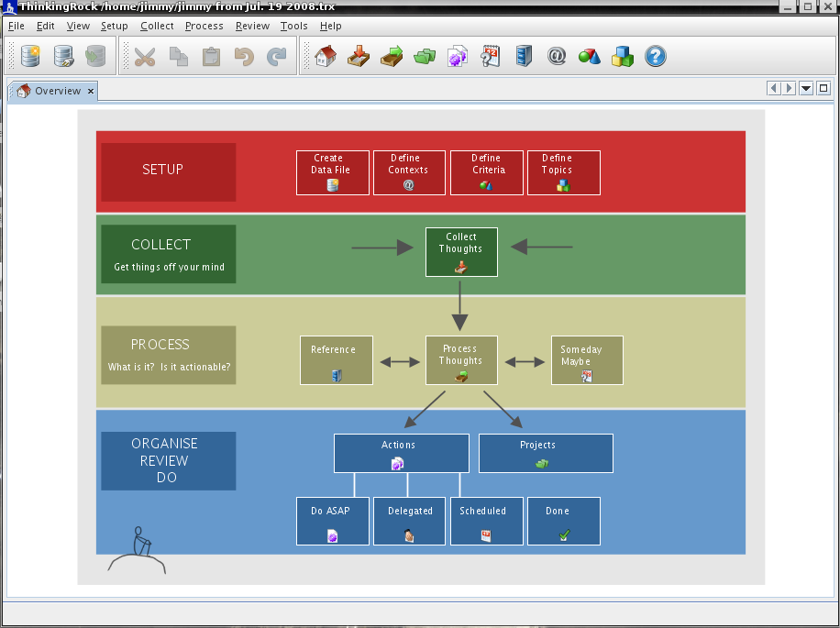Click the scroll tabs right arrow

(x=789, y=88)
